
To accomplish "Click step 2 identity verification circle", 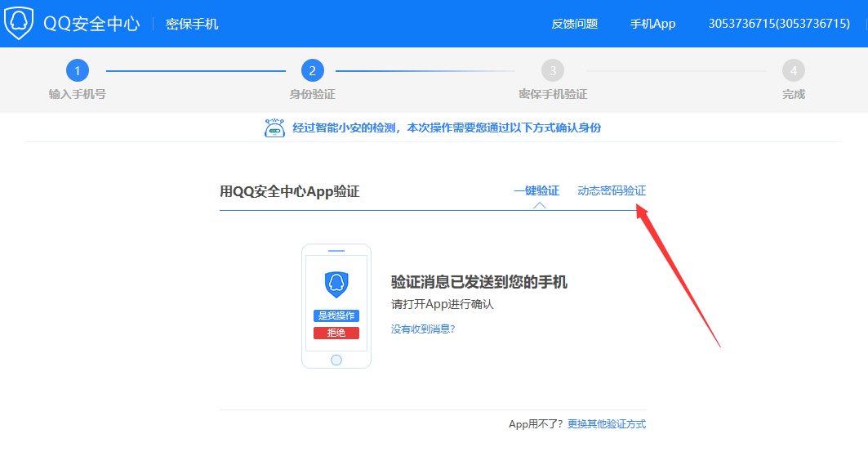I will [x=312, y=70].
